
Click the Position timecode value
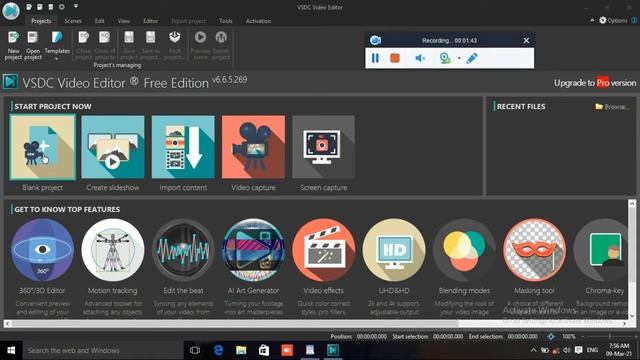coord(371,337)
